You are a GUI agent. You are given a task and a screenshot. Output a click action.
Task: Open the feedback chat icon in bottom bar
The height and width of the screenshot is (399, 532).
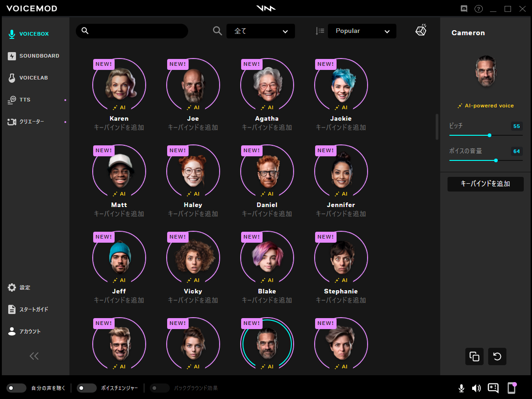[x=493, y=388]
